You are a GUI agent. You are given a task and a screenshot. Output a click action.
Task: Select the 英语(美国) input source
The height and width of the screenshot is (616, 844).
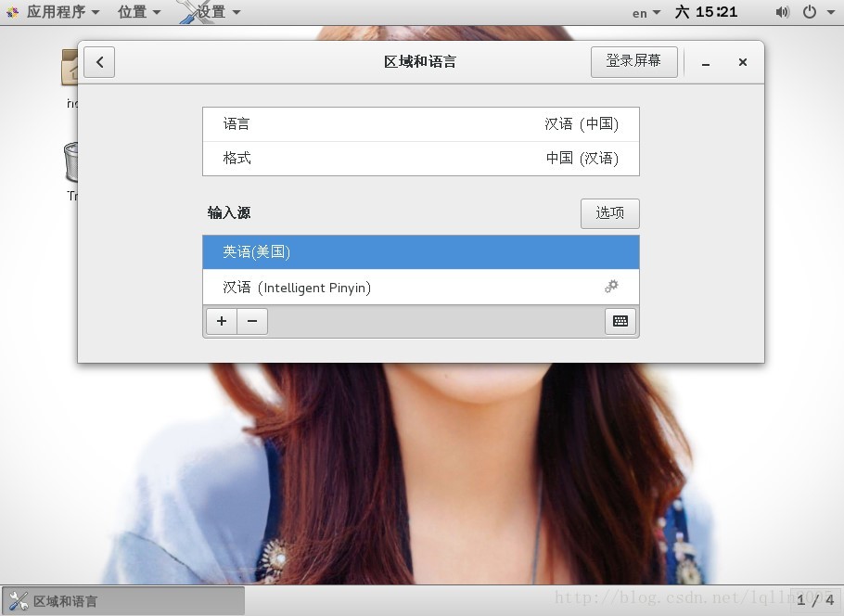click(x=420, y=251)
